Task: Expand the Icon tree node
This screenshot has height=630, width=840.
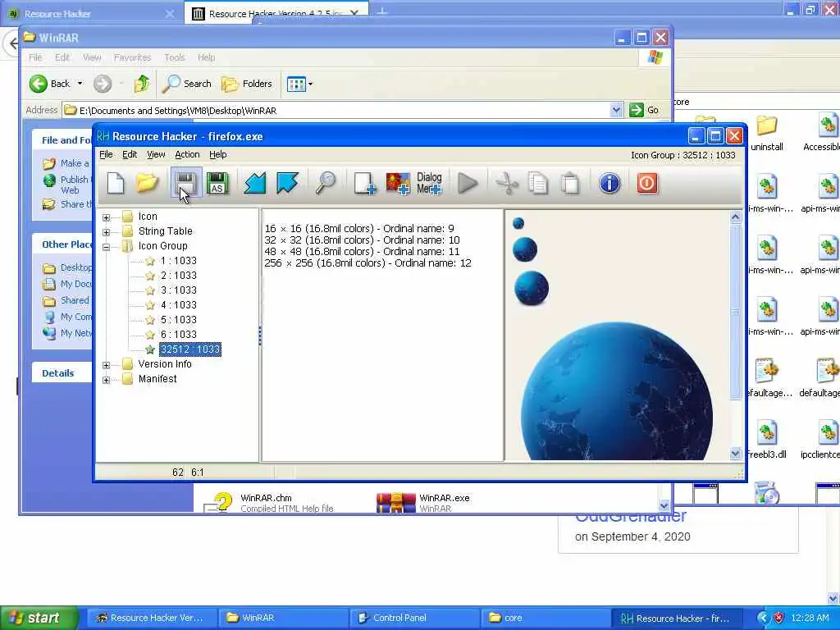Action: pos(106,217)
